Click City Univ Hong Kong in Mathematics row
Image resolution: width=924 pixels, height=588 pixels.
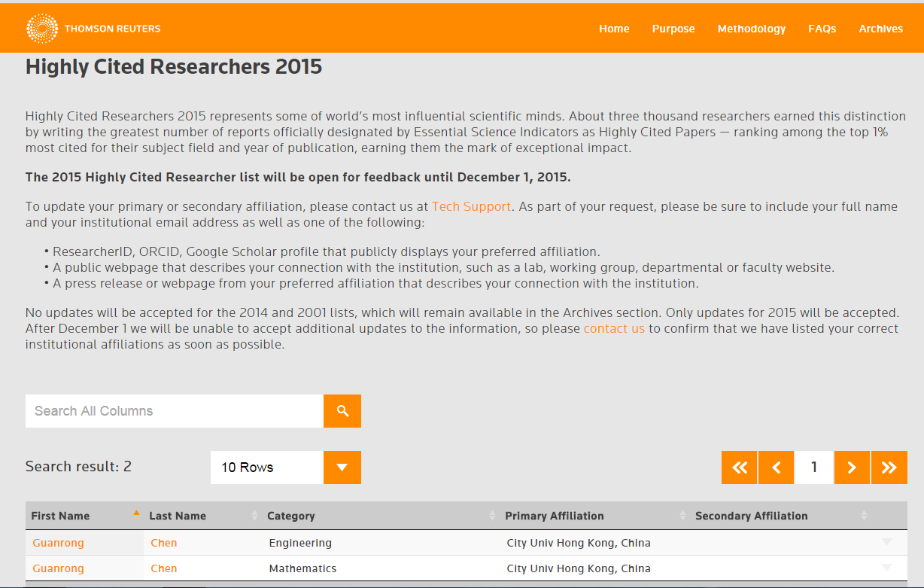pos(579,568)
